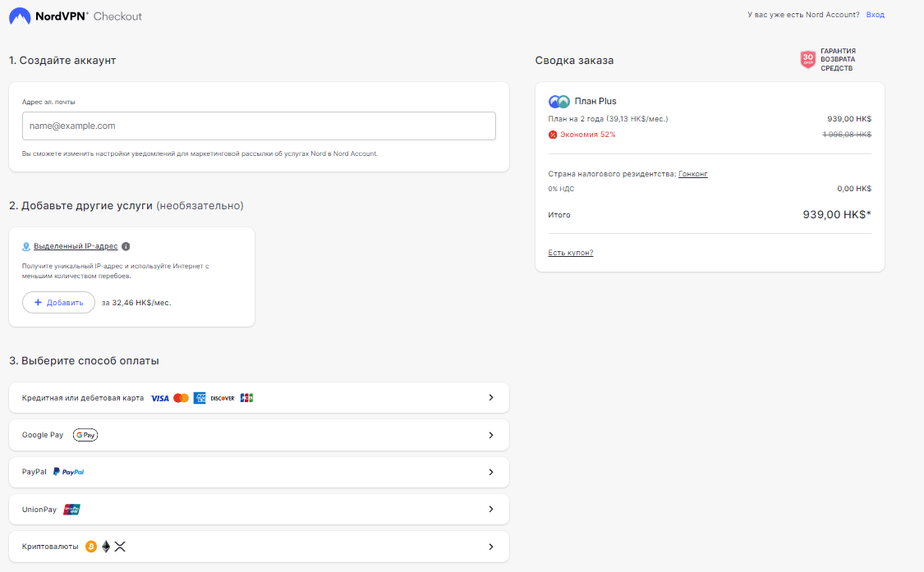Click the Visa card logo

click(x=160, y=398)
